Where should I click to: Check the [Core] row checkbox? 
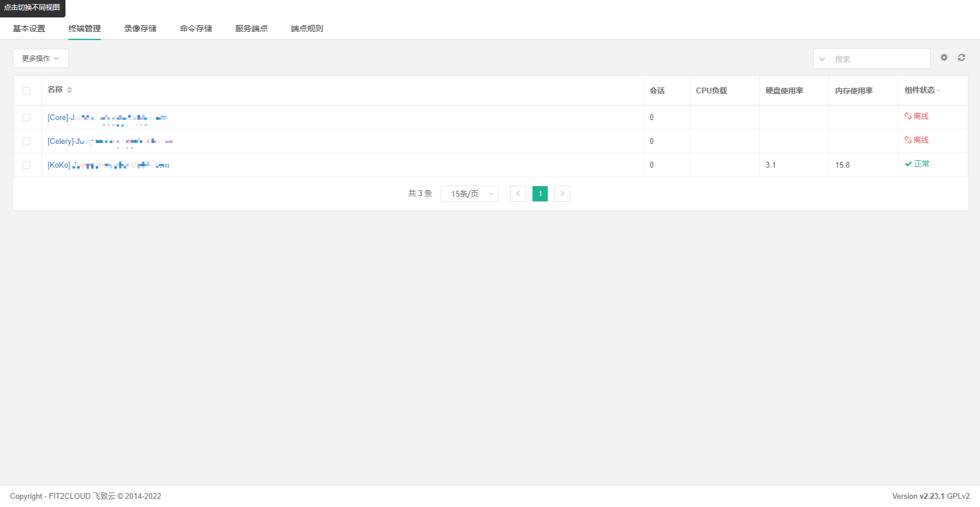click(27, 117)
